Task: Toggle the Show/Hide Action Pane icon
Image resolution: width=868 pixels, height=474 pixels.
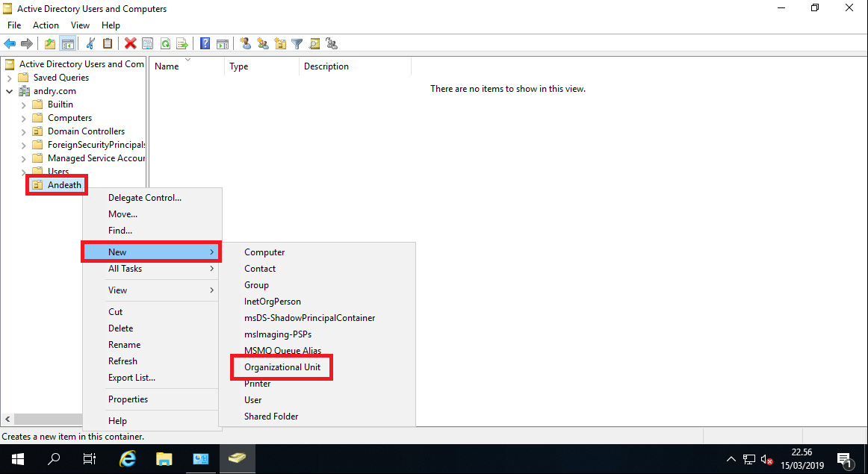Action: 223,44
